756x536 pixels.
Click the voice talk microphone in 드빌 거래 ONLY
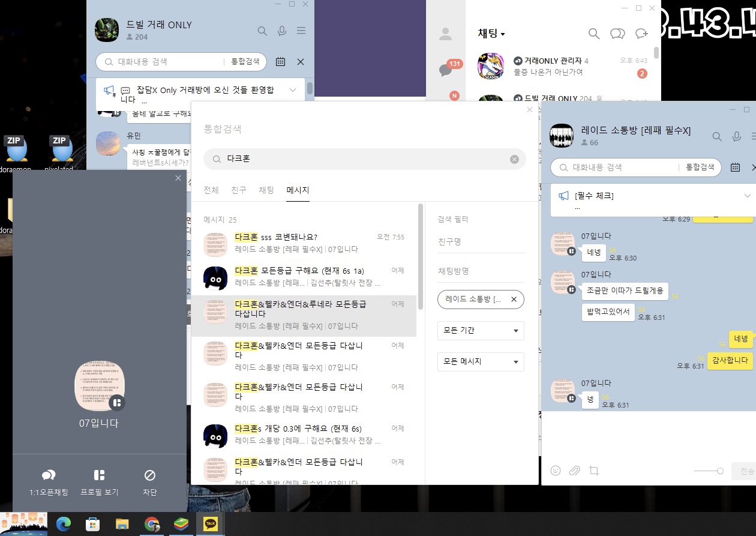[282, 31]
